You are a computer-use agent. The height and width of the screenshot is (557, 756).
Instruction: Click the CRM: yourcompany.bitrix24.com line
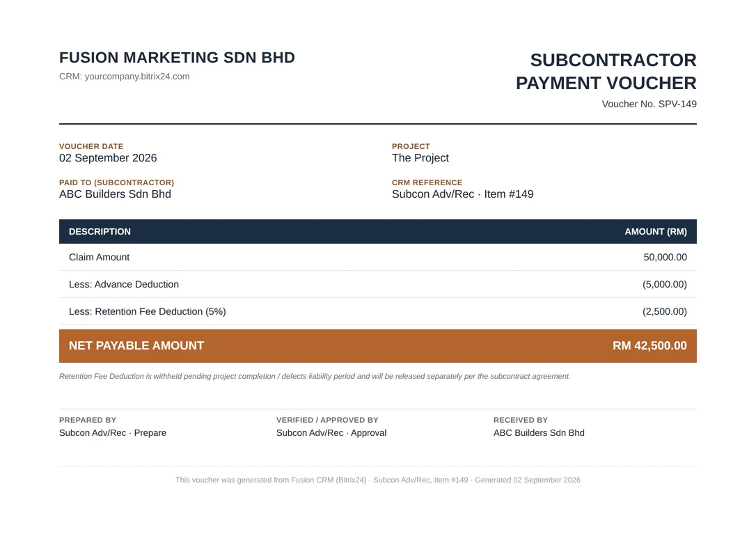[x=125, y=76]
